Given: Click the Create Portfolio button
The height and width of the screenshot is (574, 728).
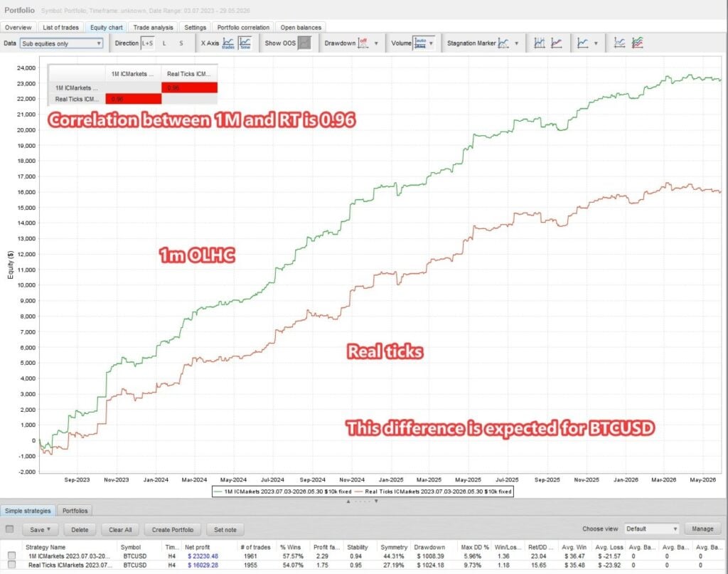Looking at the screenshot, I should pos(173,529).
